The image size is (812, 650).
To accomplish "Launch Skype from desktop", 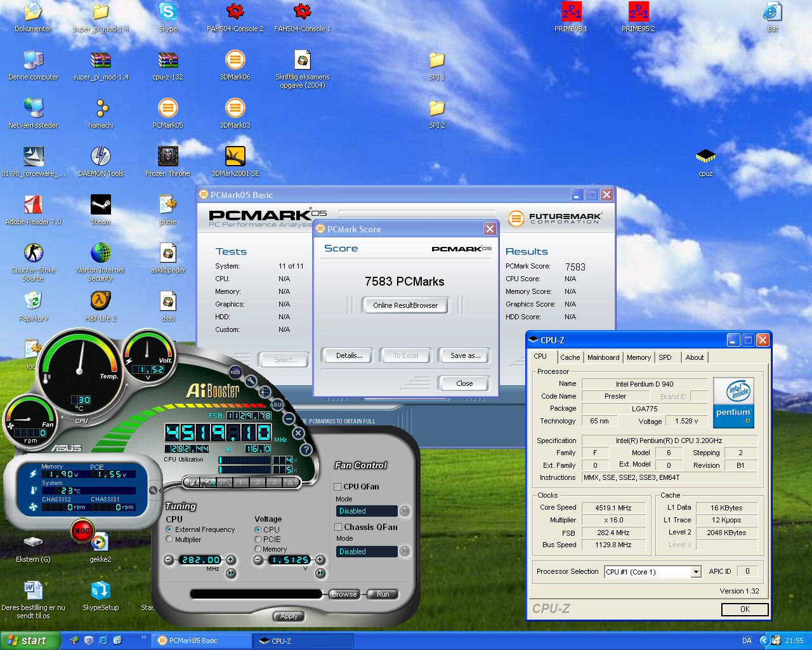I will [x=167, y=17].
